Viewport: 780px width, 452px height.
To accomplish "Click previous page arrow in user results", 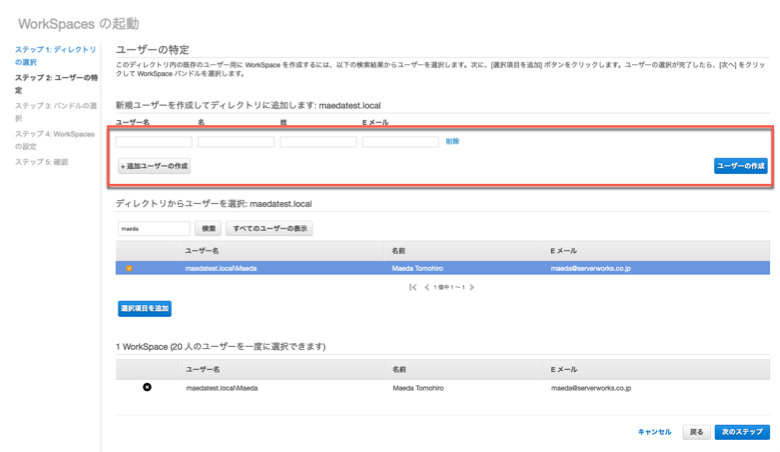I will click(x=425, y=287).
